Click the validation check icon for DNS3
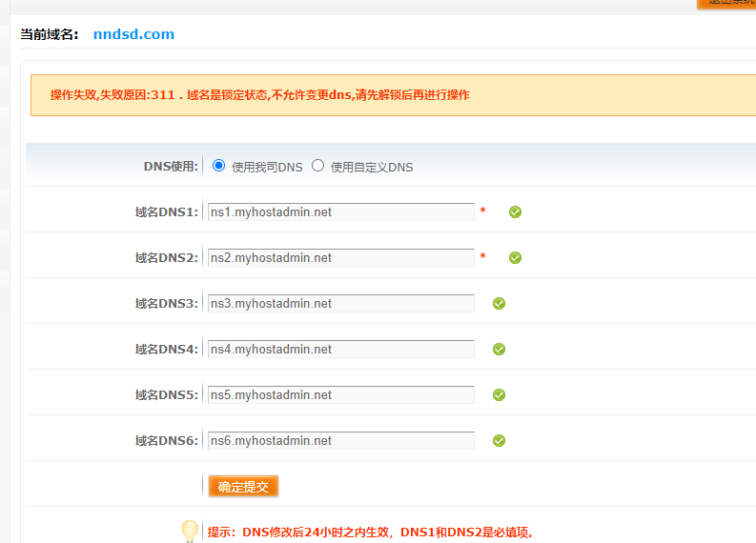Screen dimensions: 756x543 [499, 303]
